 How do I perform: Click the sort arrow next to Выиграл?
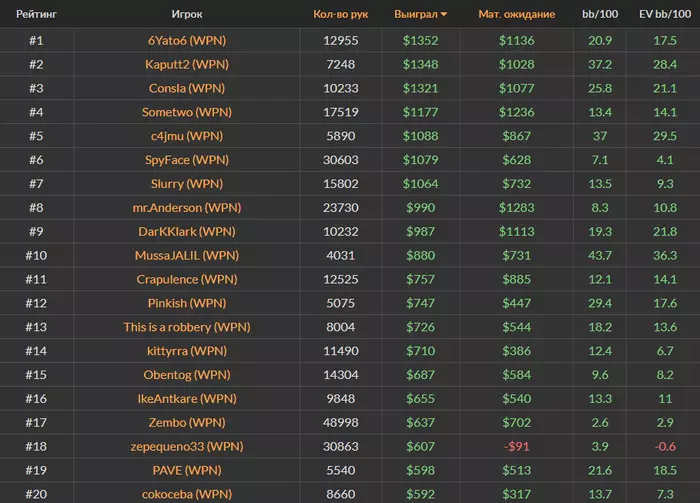coord(444,15)
